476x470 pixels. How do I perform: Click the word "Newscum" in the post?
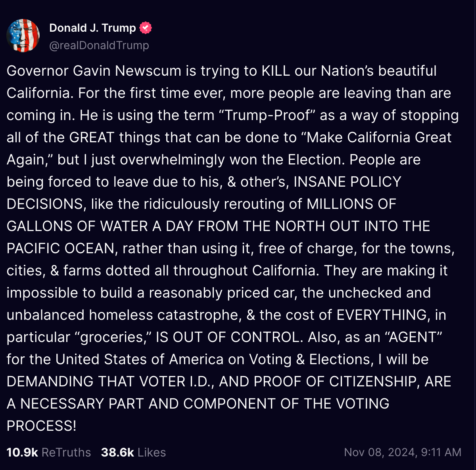[148, 71]
